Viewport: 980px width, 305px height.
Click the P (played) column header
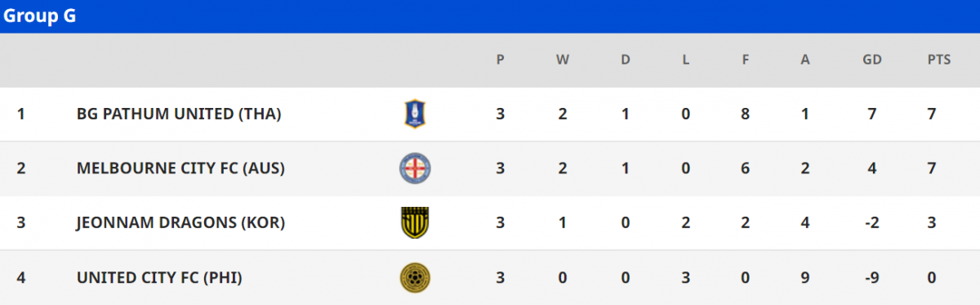pyautogui.click(x=500, y=60)
